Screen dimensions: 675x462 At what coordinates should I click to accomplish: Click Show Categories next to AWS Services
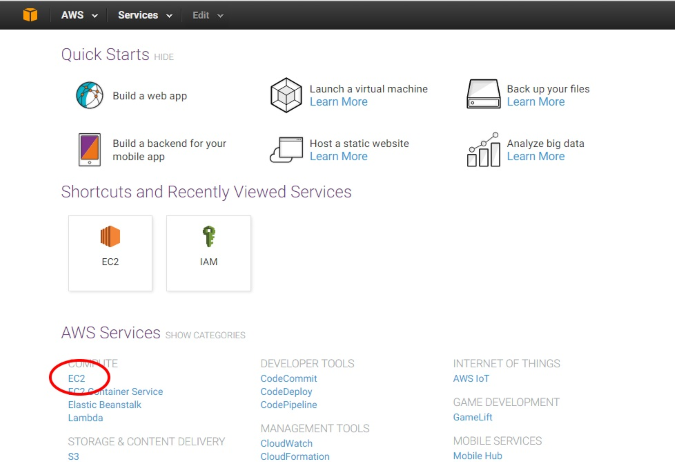(x=205, y=335)
